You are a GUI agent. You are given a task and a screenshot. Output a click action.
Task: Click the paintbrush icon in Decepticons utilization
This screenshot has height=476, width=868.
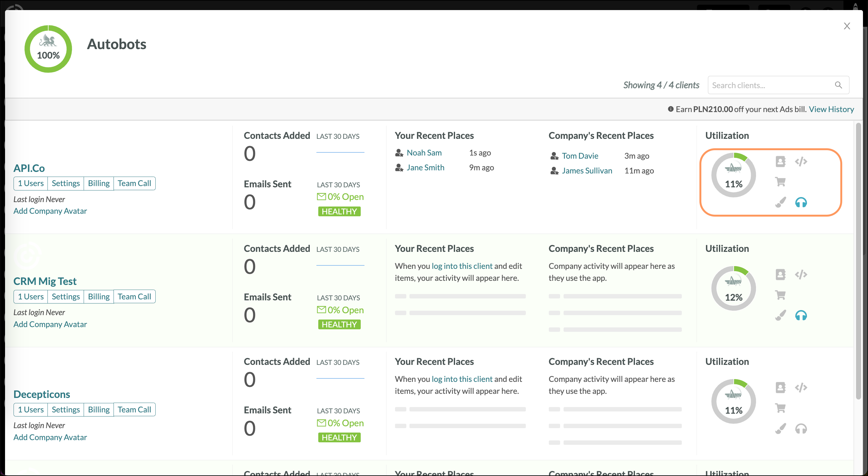pos(780,428)
